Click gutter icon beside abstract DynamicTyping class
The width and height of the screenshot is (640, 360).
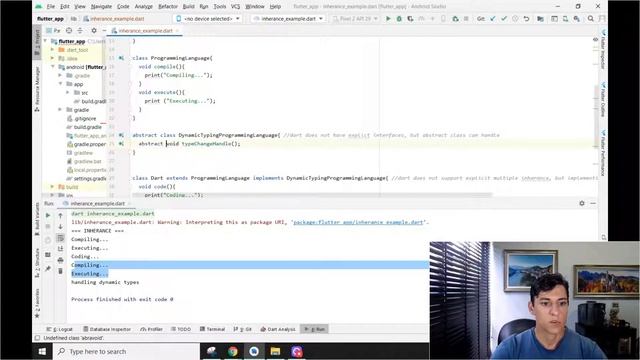tap(121, 135)
